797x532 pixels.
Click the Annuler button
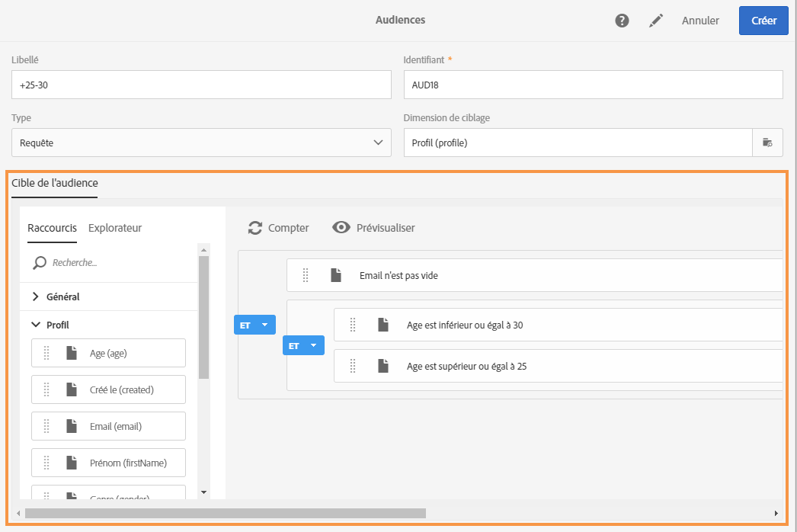pyautogui.click(x=700, y=21)
